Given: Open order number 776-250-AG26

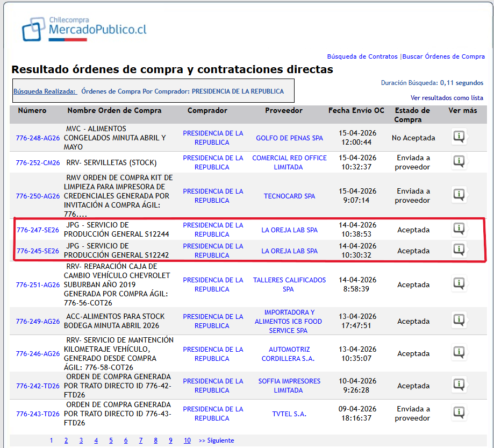Looking at the screenshot, I should [x=38, y=196].
